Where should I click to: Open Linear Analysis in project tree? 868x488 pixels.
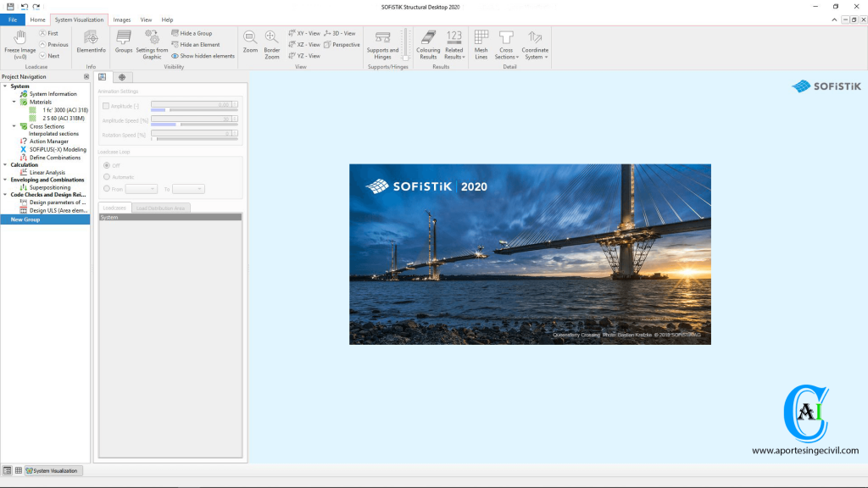[47, 172]
